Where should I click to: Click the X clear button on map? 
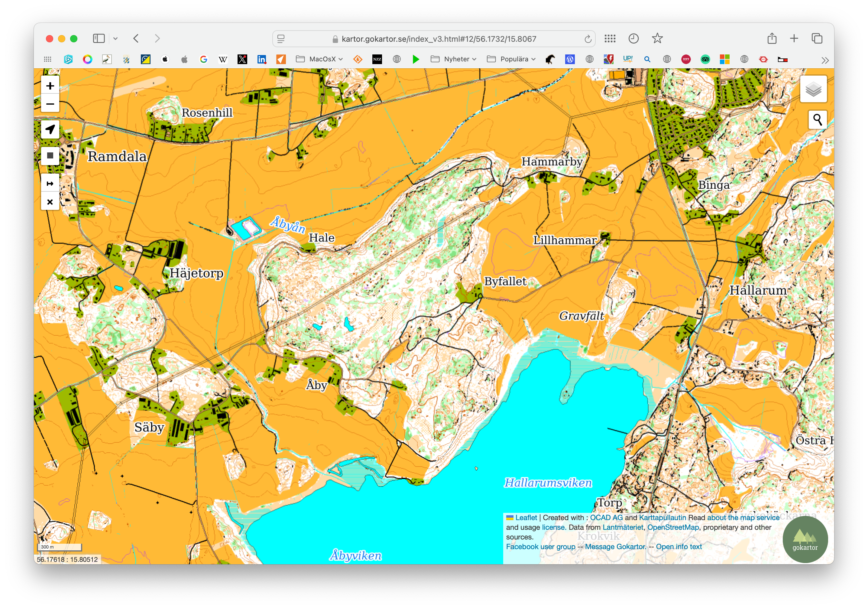click(x=50, y=202)
